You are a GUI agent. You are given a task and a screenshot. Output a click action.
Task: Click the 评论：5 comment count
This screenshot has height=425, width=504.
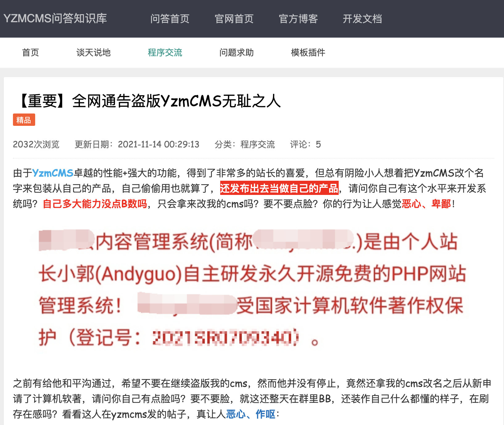tap(305, 144)
